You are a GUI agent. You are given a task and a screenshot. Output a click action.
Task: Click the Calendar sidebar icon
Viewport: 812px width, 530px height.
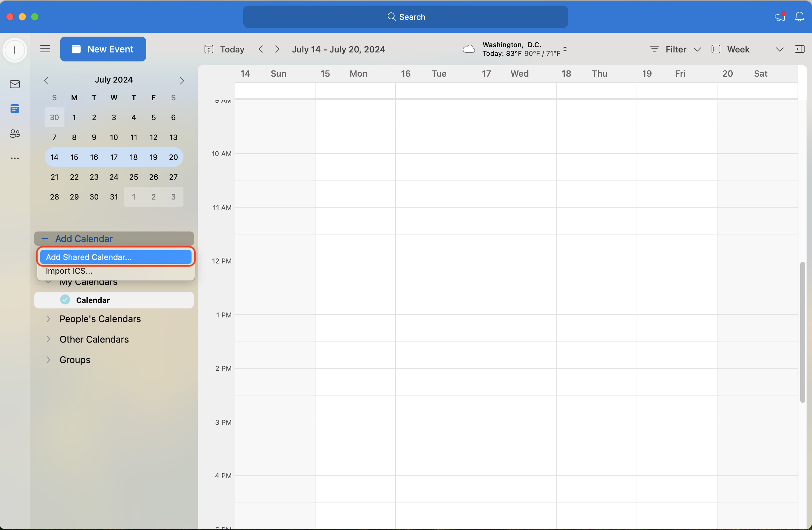(x=15, y=109)
